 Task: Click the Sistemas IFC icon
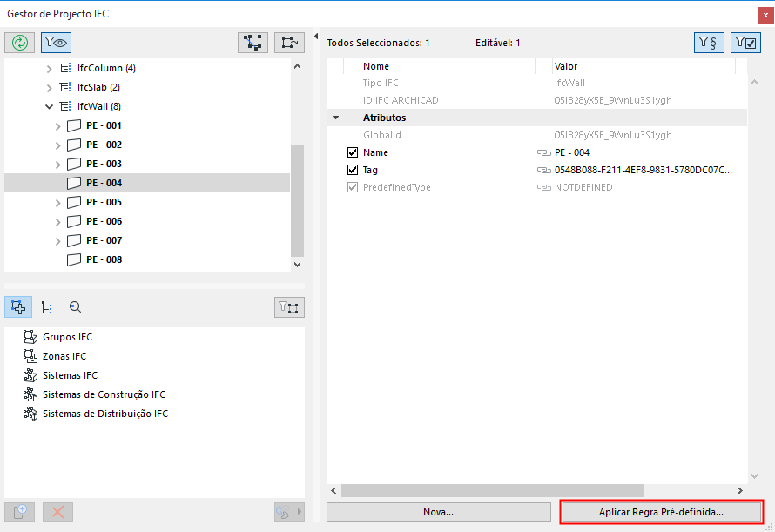(x=30, y=375)
